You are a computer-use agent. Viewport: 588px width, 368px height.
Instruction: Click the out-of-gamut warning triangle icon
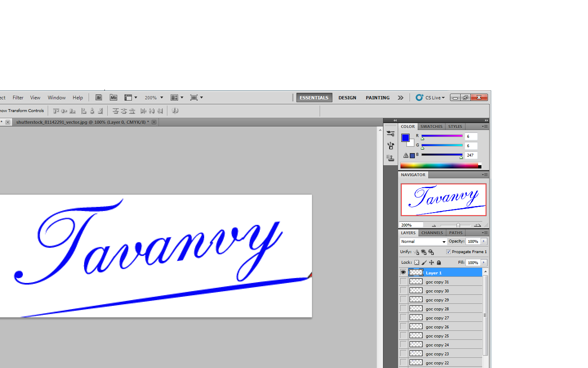[x=406, y=155]
